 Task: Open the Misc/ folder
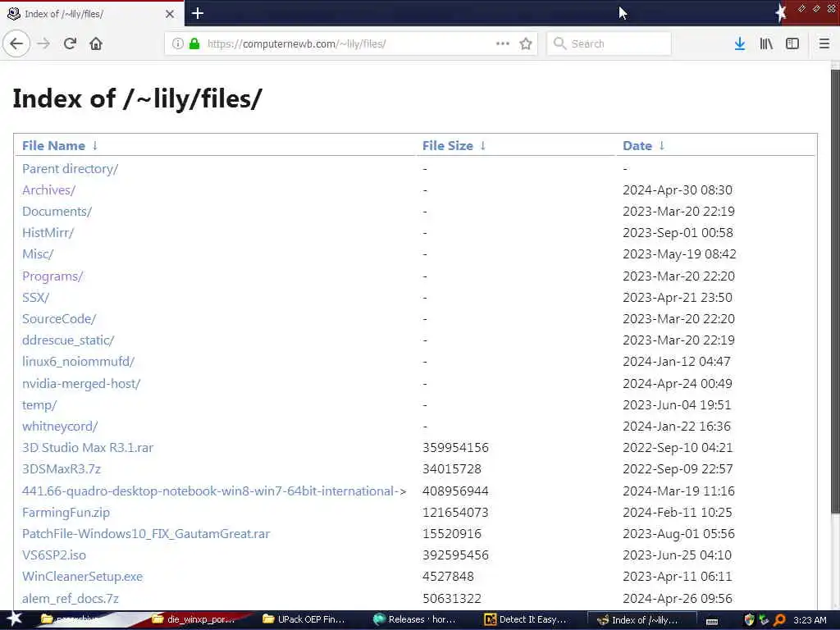point(38,254)
